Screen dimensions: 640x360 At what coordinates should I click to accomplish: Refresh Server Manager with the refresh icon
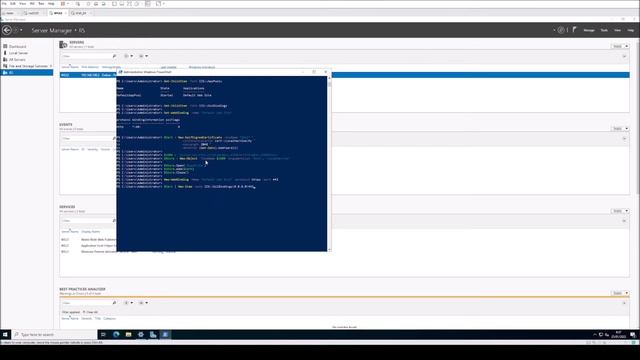pyautogui.click(x=561, y=30)
